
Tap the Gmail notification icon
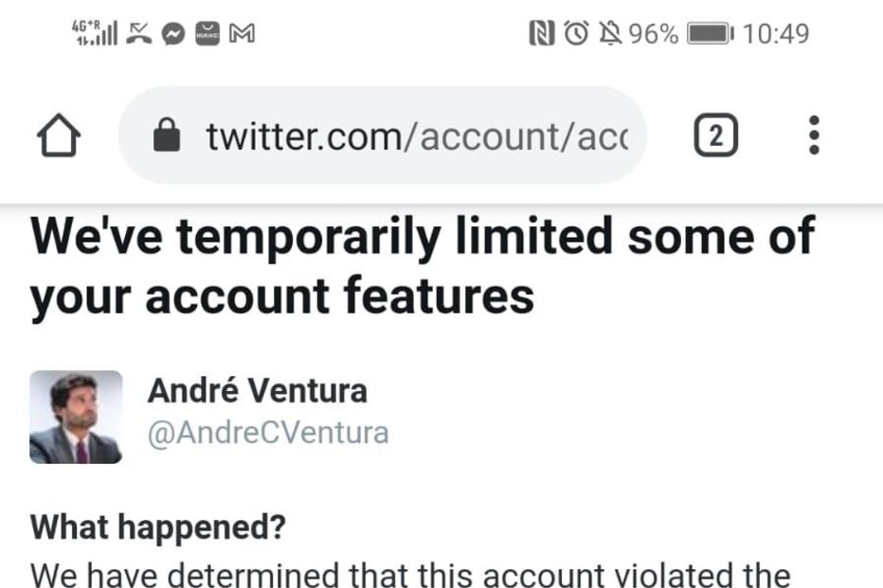pos(243,35)
